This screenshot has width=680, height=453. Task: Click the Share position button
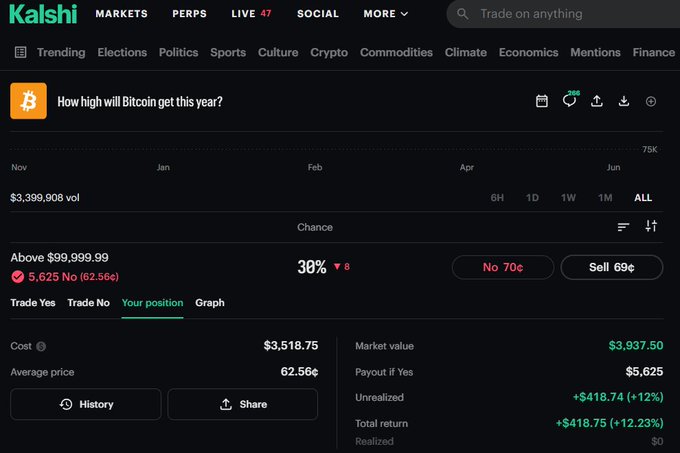click(x=243, y=404)
